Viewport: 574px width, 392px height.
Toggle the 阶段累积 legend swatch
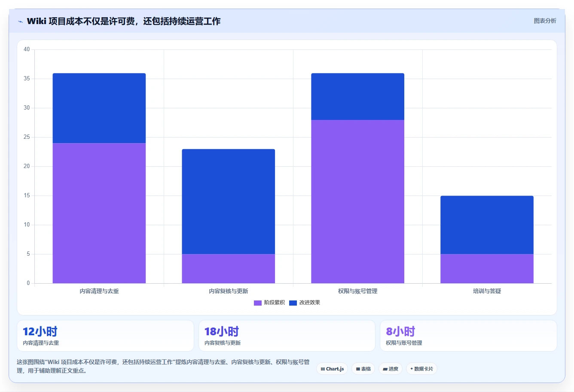(258, 303)
